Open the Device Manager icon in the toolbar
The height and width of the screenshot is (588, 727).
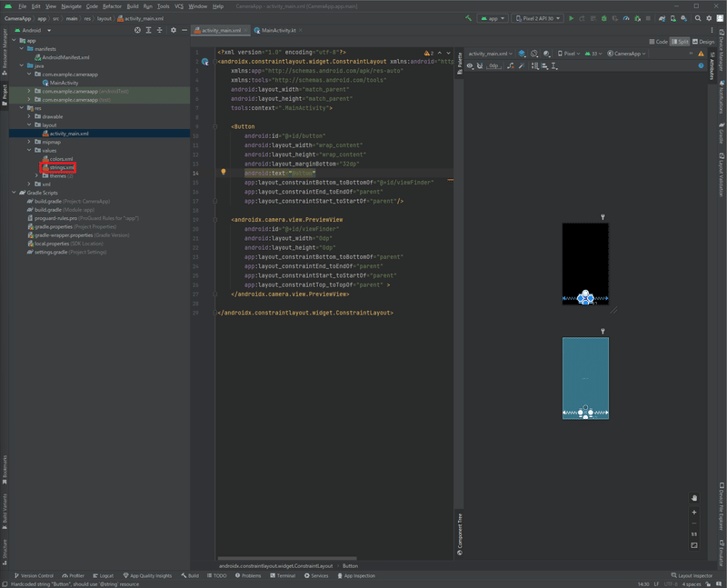pos(672,17)
